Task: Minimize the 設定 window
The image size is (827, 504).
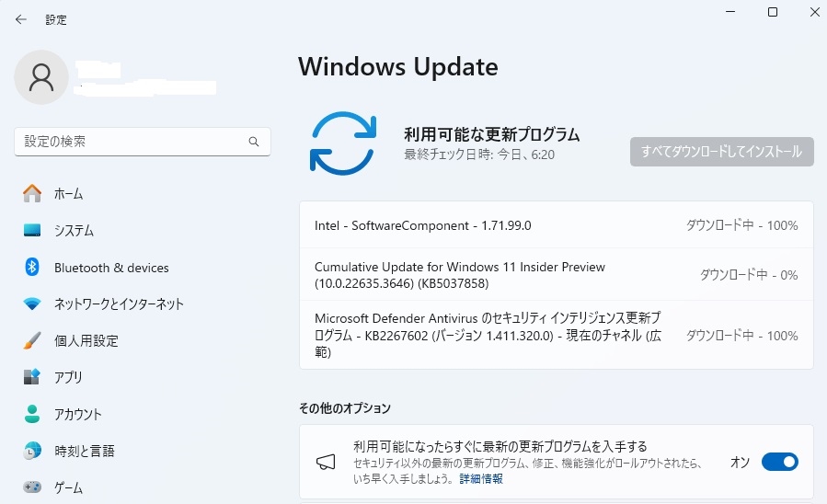Action: pos(730,12)
